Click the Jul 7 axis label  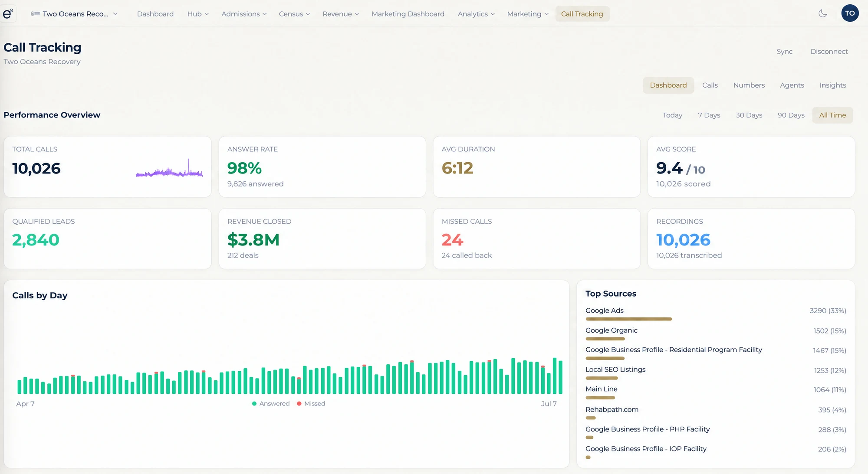tap(549, 404)
